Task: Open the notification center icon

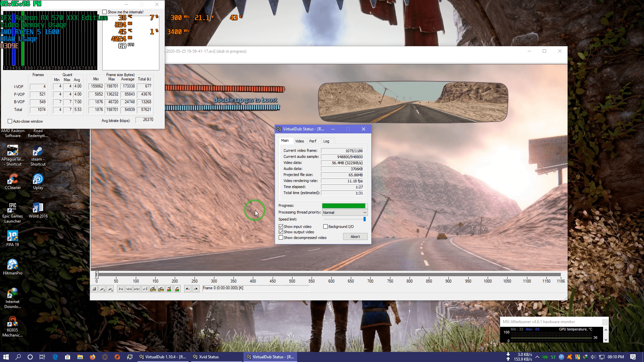Action: [x=633, y=357]
